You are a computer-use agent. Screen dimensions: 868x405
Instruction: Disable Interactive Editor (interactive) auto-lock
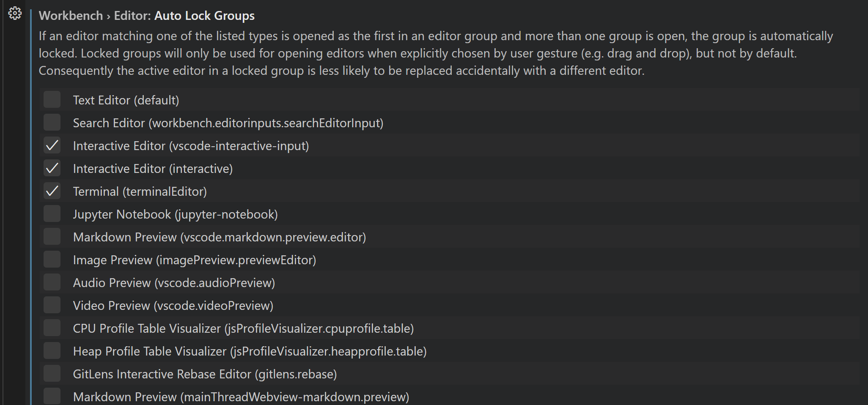52,168
